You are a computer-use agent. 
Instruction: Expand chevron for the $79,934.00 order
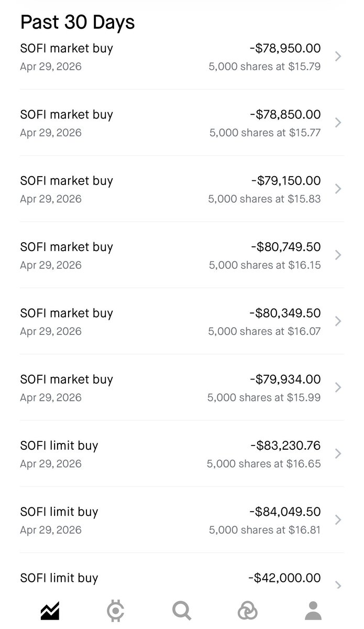tap(338, 387)
